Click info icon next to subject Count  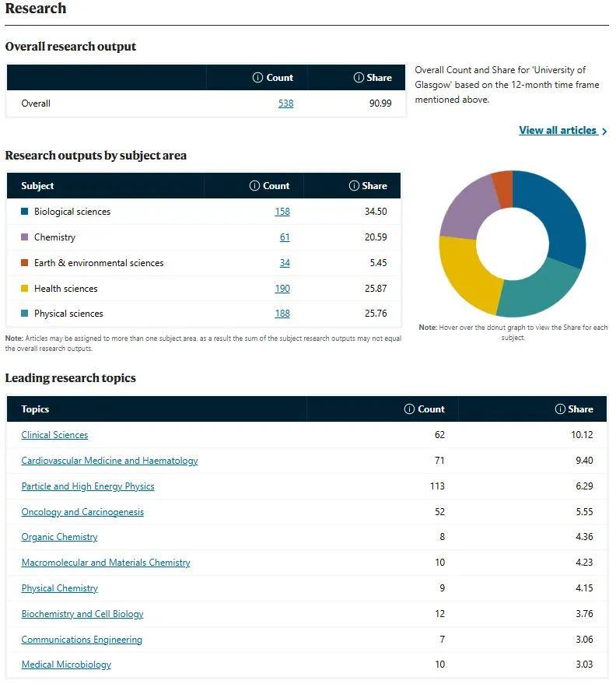(x=254, y=186)
